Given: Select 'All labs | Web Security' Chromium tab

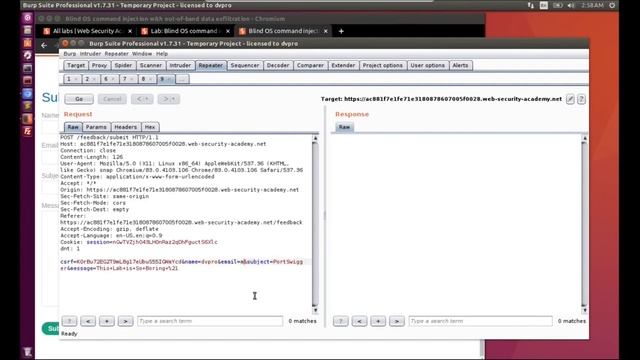Looking at the screenshot, I should [x=88, y=31].
